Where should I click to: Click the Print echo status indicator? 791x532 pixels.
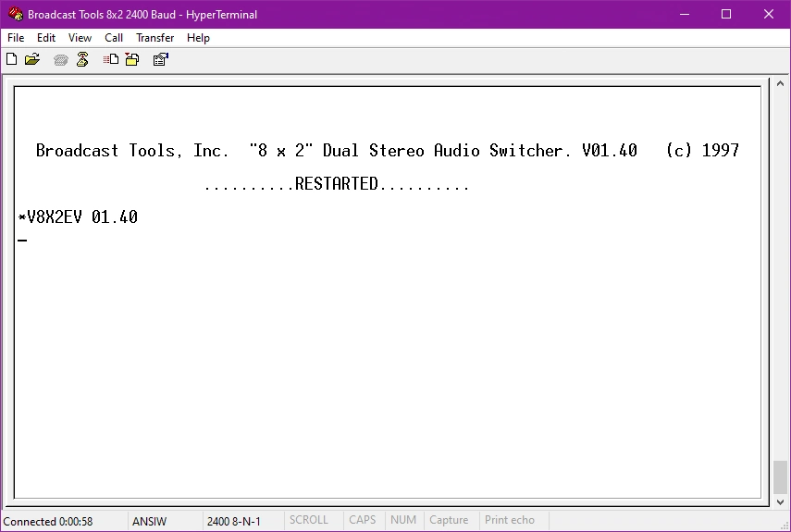pos(510,520)
